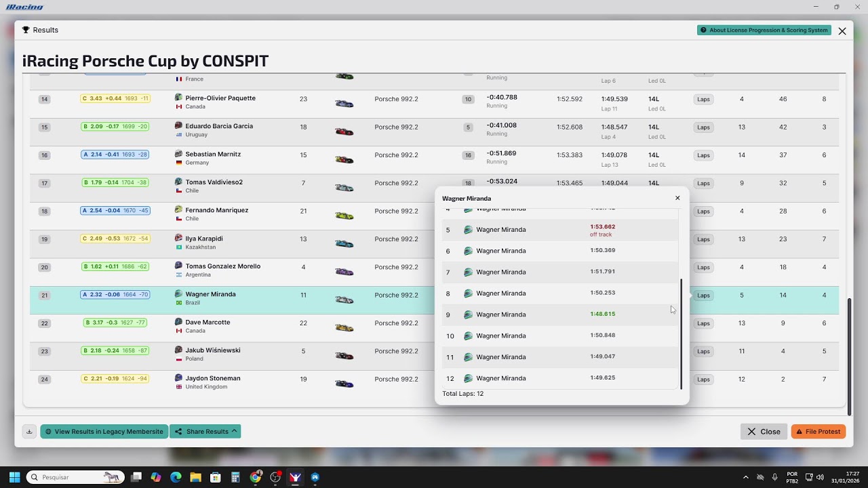The width and height of the screenshot is (868, 488).
Task: Click Sebastian Marnitz's helmet icon
Action: click(x=179, y=154)
